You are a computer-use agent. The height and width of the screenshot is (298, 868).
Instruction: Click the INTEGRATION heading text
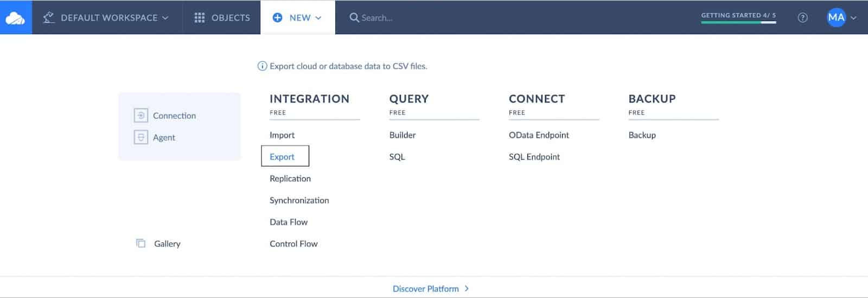(x=309, y=99)
